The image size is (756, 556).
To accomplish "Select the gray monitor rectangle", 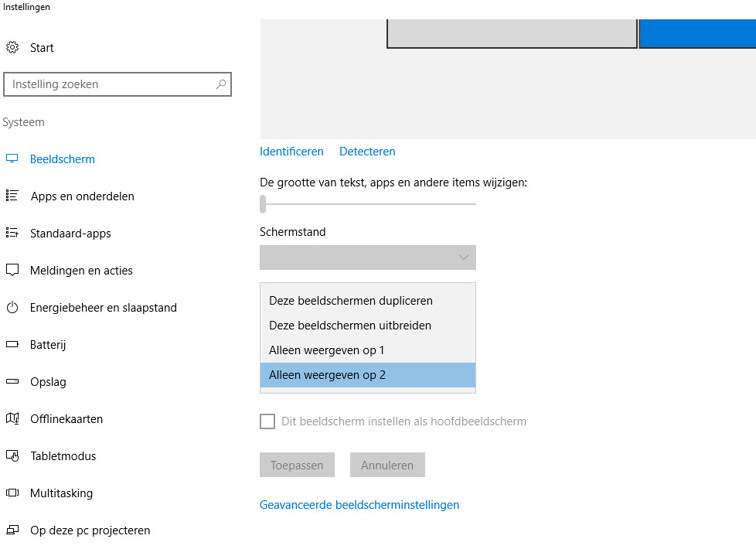I will click(x=512, y=34).
